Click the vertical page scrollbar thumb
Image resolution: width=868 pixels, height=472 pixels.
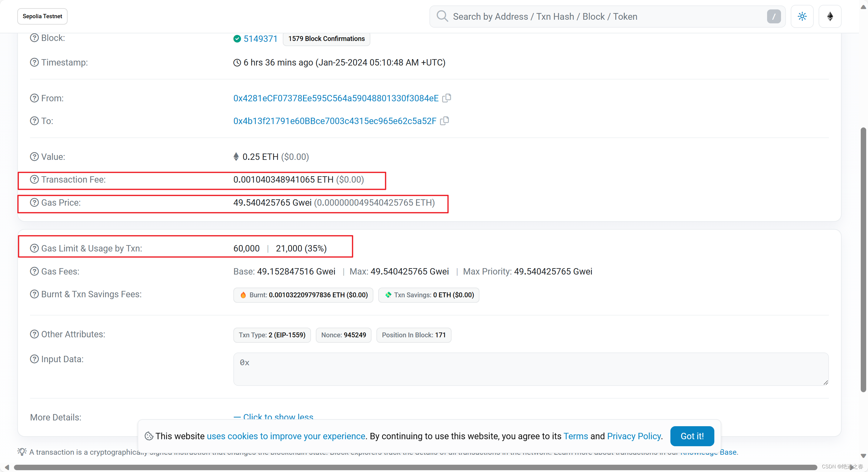tap(863, 260)
